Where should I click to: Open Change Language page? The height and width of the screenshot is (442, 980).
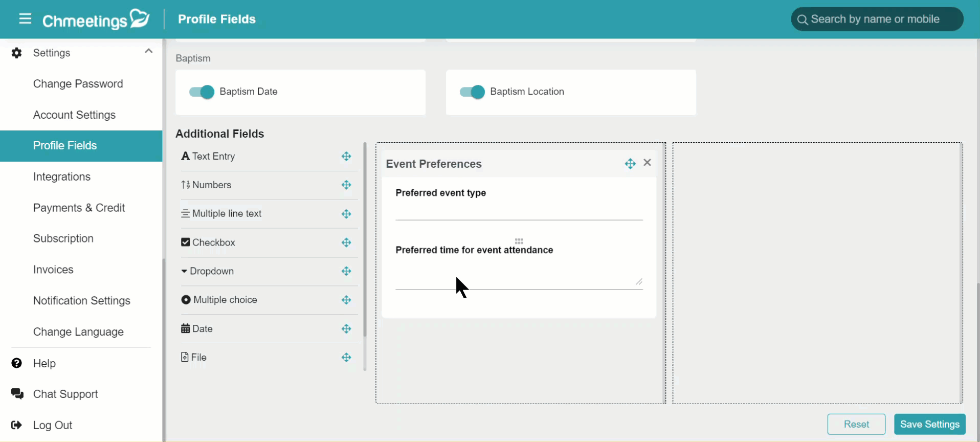[x=78, y=332]
